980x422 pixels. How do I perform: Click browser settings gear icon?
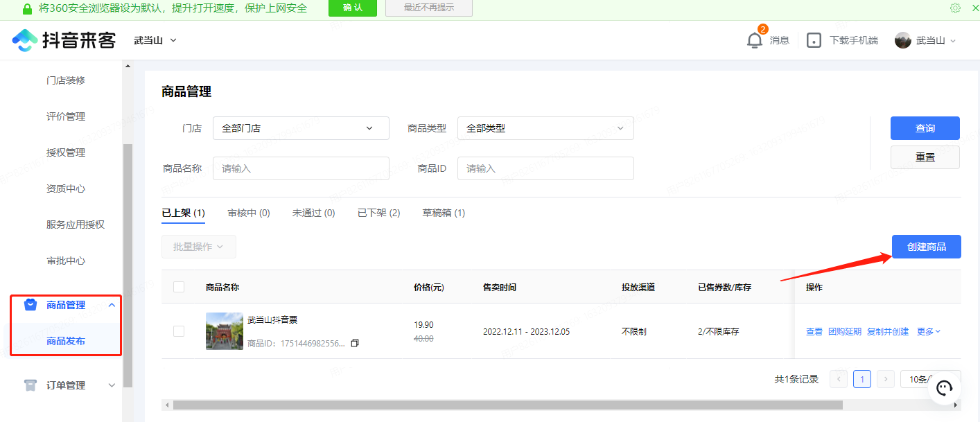click(955, 8)
